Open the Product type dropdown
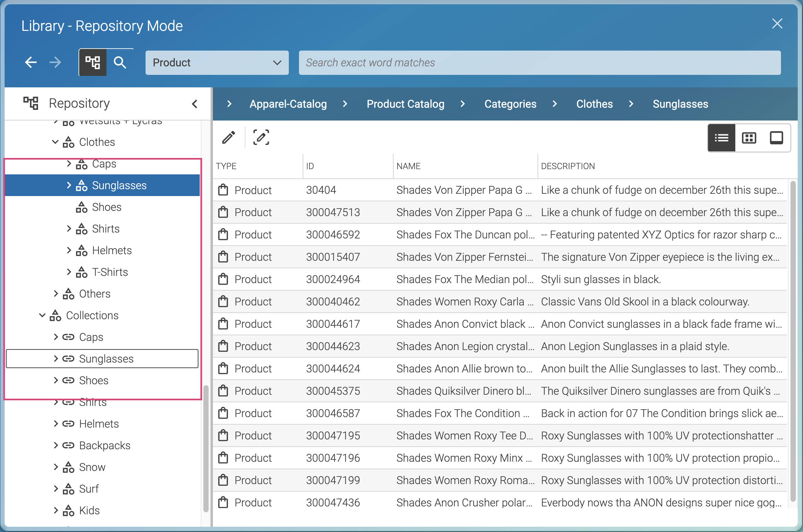This screenshot has width=803, height=532. click(x=217, y=63)
